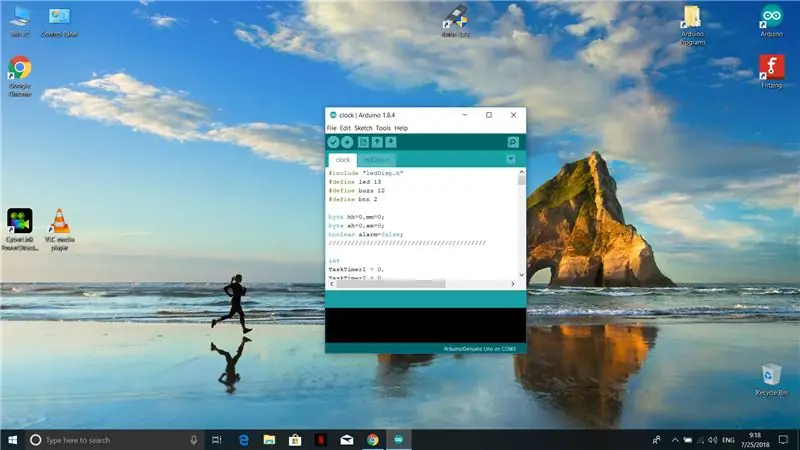Open a sketch with the Open toolbar icon
This screenshot has width=800, height=450.
pos(377,142)
